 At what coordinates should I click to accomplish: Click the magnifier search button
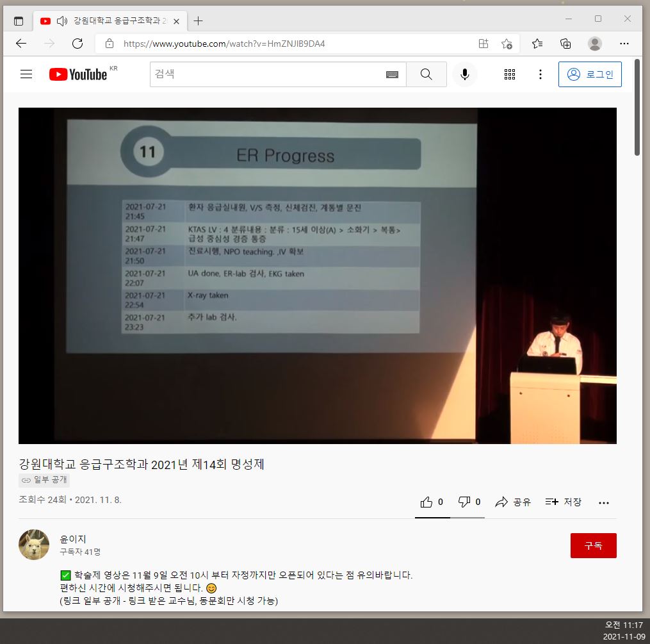pyautogui.click(x=426, y=74)
